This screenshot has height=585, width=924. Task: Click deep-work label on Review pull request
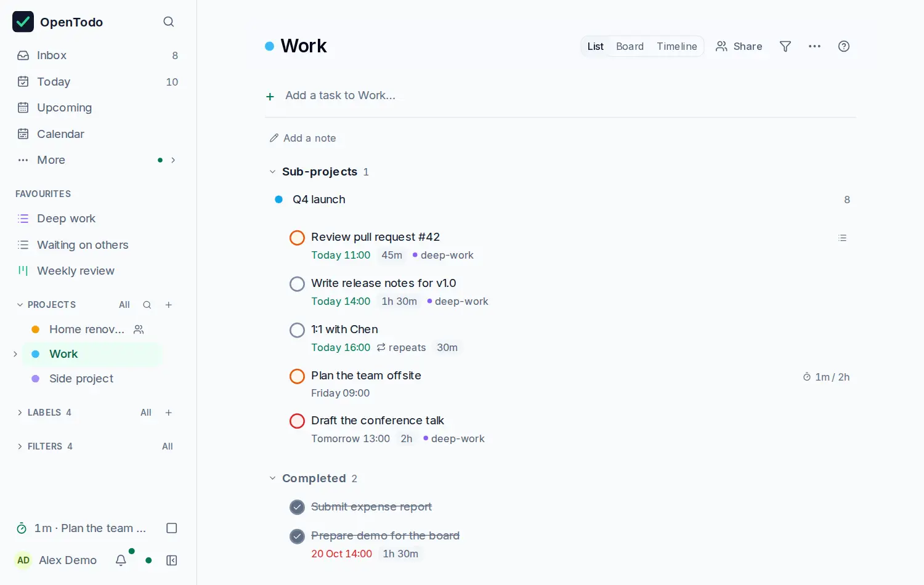coord(443,255)
